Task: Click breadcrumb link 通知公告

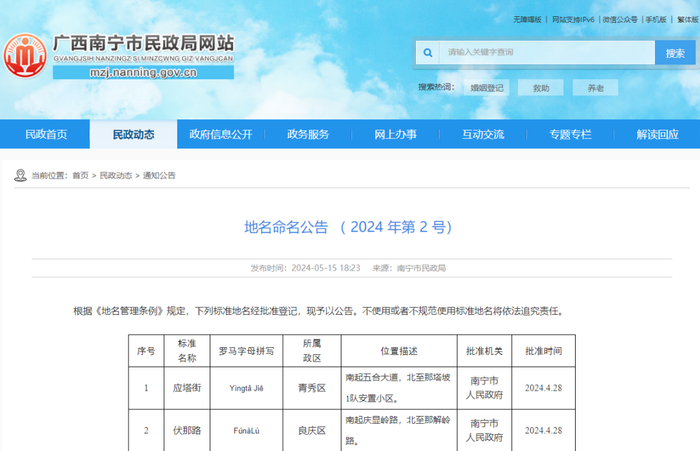Action: point(159,175)
